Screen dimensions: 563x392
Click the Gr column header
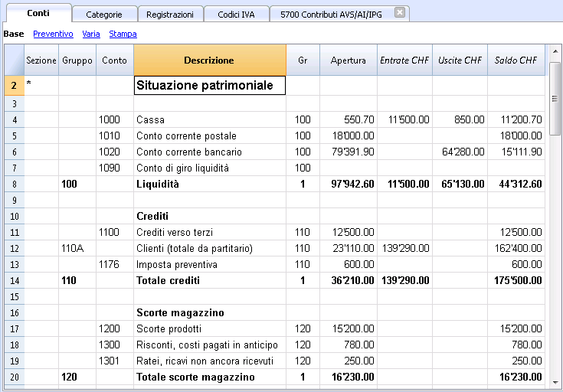point(303,60)
